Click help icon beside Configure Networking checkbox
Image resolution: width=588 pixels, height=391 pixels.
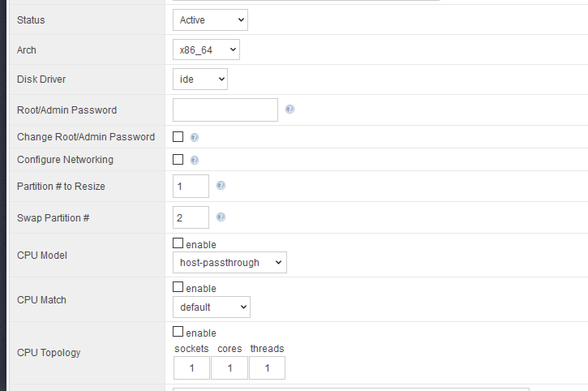point(195,160)
